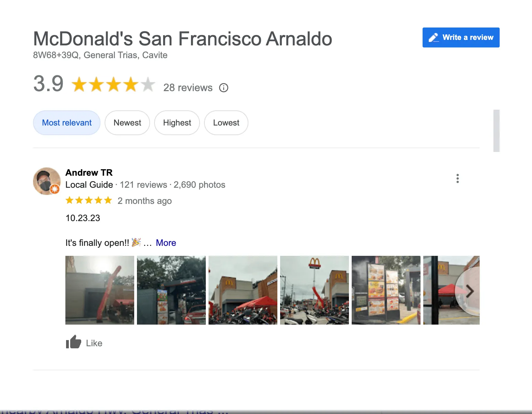Click the five-star rating on Andrew TR's review
The height and width of the screenshot is (414, 532).
(89, 200)
